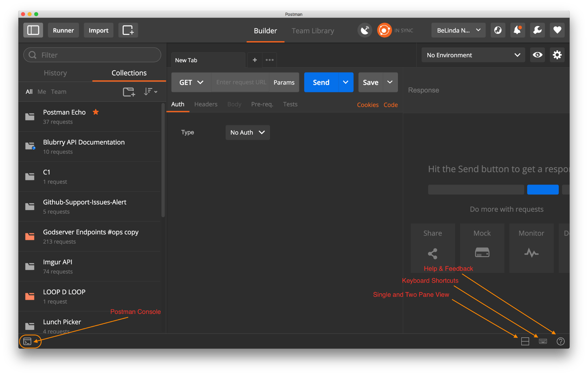Click the Filter search field

point(93,55)
